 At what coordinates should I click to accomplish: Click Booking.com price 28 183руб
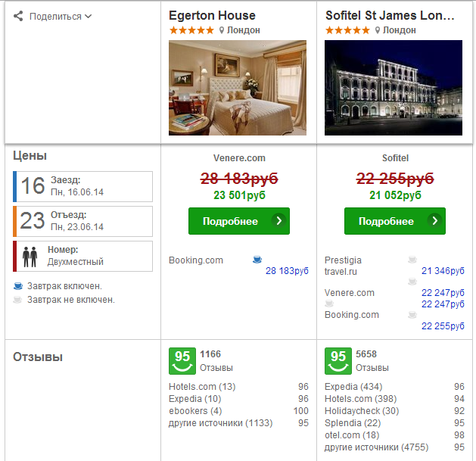[287, 271]
